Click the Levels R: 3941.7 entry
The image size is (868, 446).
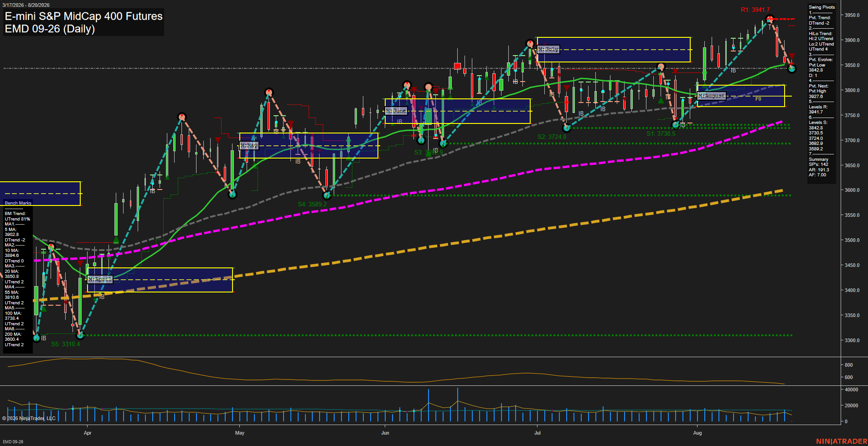point(818,109)
